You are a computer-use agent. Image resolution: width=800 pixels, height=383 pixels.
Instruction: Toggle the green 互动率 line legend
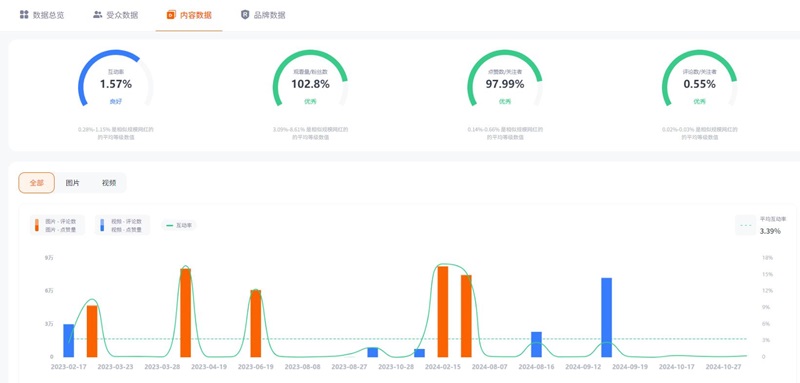[179, 225]
